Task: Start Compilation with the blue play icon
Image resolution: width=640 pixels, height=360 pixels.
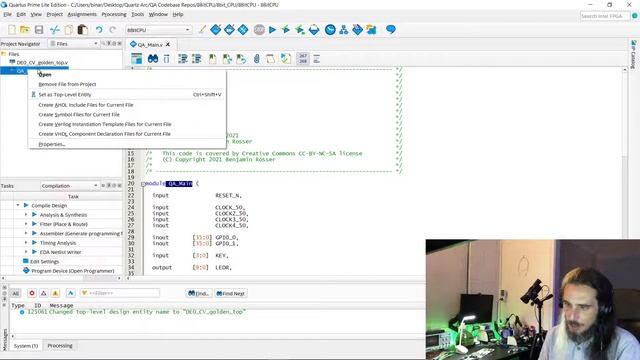Action: [x=272, y=29]
